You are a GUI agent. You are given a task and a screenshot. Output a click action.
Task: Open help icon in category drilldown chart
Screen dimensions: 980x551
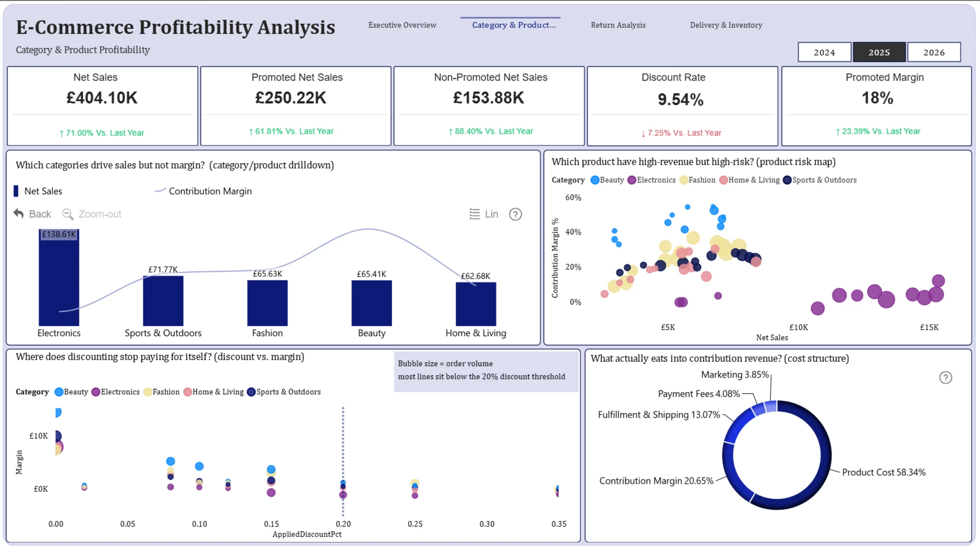pos(516,214)
